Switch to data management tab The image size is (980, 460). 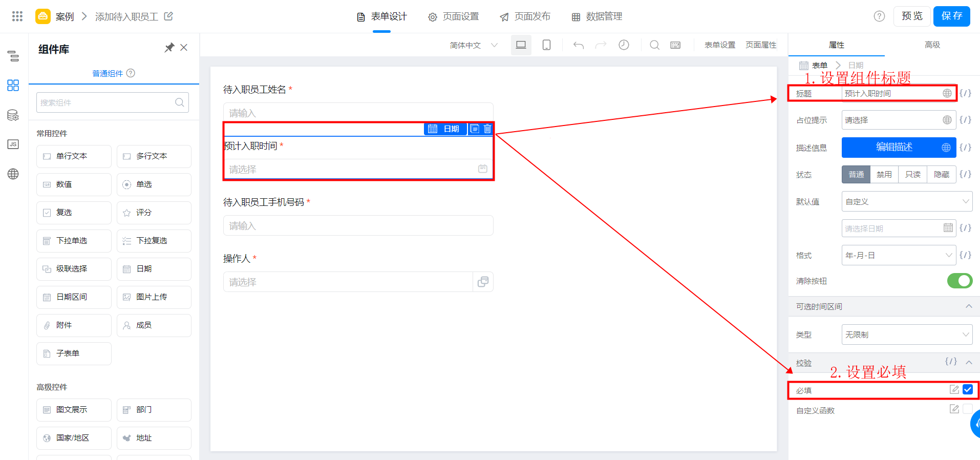point(597,16)
